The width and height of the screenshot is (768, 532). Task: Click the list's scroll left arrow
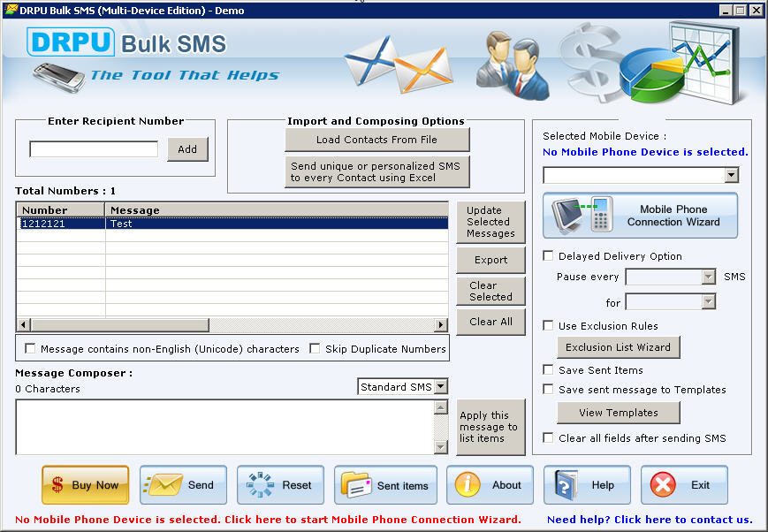[x=24, y=324]
